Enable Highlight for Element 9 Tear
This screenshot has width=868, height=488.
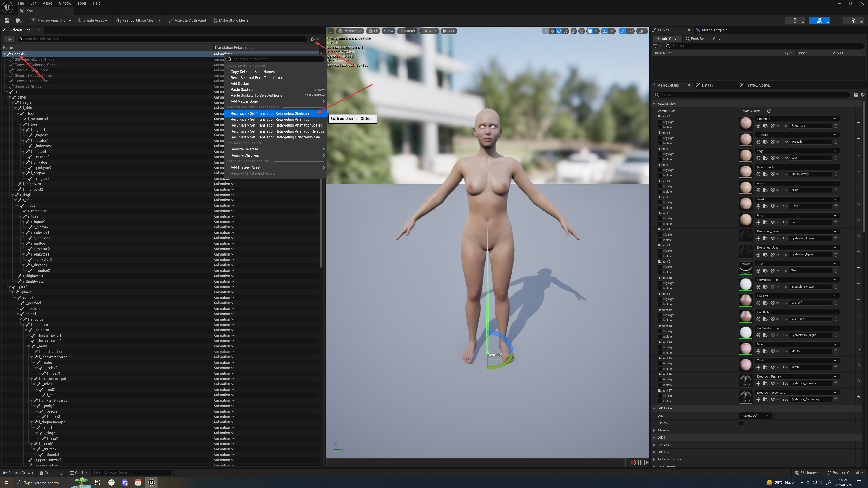[660, 267]
